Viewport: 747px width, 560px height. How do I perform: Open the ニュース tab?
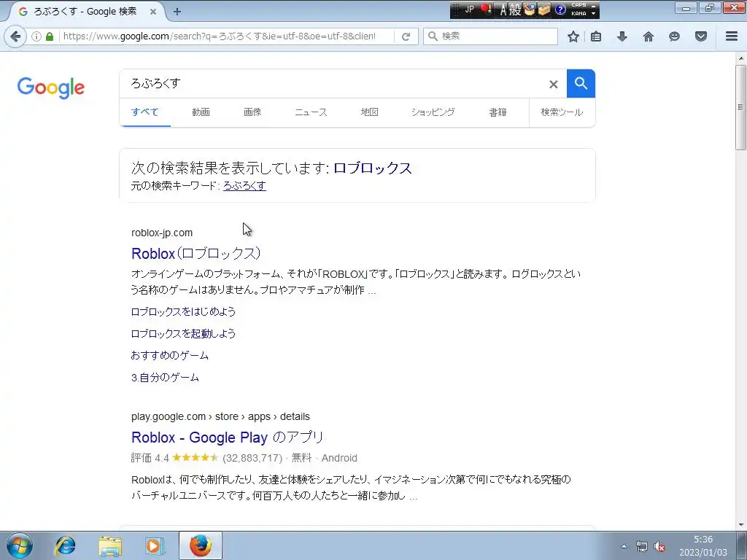(x=311, y=112)
